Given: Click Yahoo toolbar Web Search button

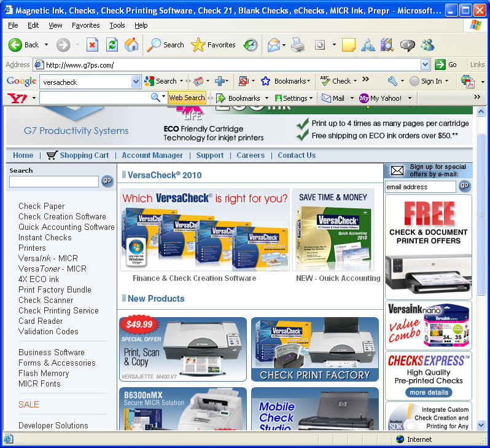Looking at the screenshot, I should 187,98.
